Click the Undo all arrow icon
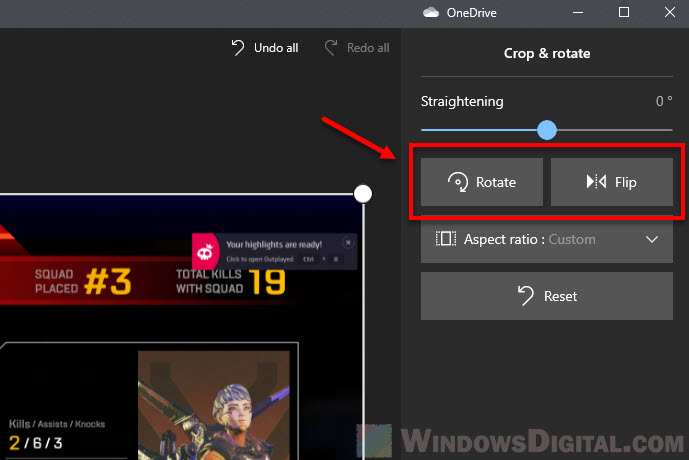The width and height of the screenshot is (689, 460). [238, 47]
